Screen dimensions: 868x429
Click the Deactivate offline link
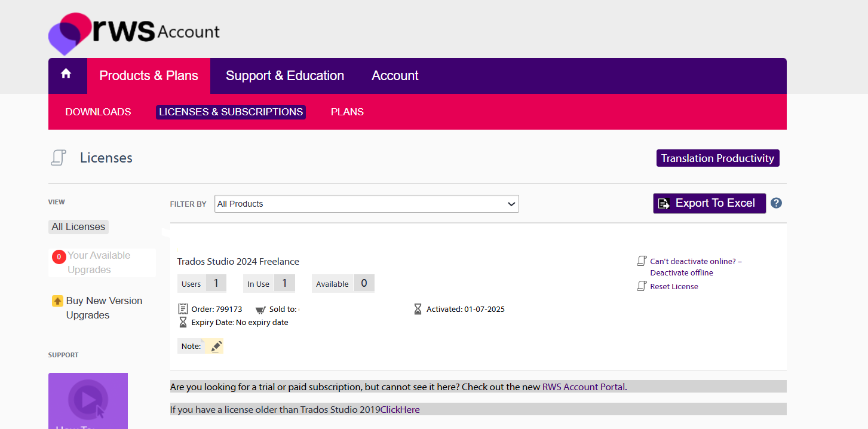pos(696,267)
